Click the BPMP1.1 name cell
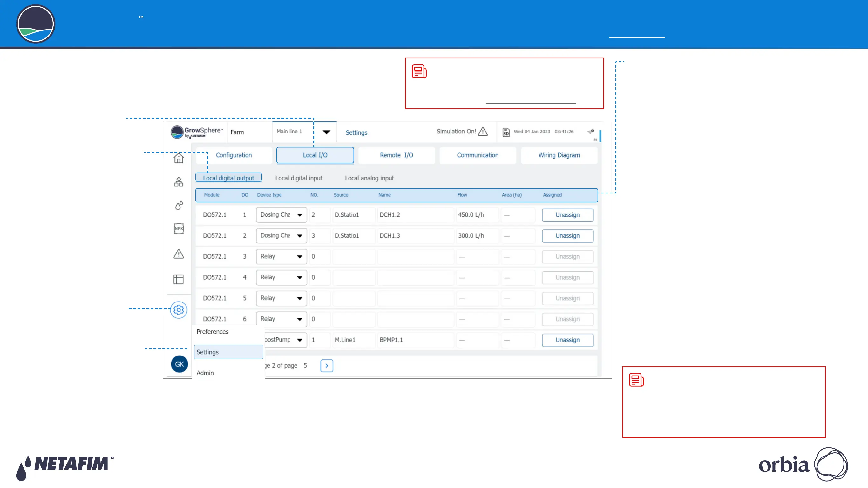Viewport: 868px width, 488px height. [x=416, y=340]
